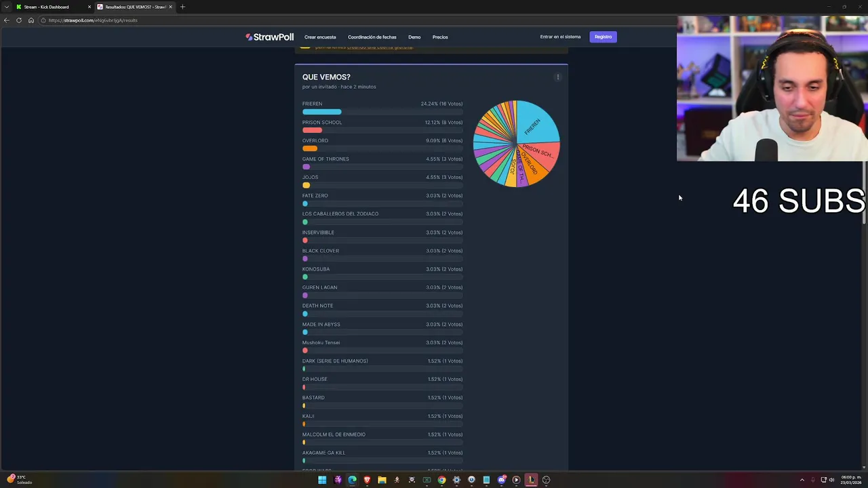Image resolution: width=868 pixels, height=488 pixels.
Task: Click the MADE IN ABYSS option label
Action: pyautogui.click(x=321, y=325)
